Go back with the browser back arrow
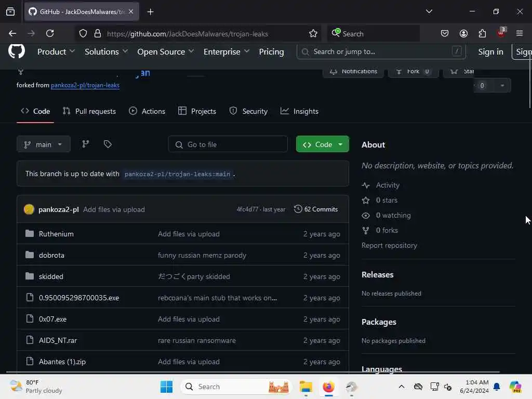532x399 pixels. point(12,33)
